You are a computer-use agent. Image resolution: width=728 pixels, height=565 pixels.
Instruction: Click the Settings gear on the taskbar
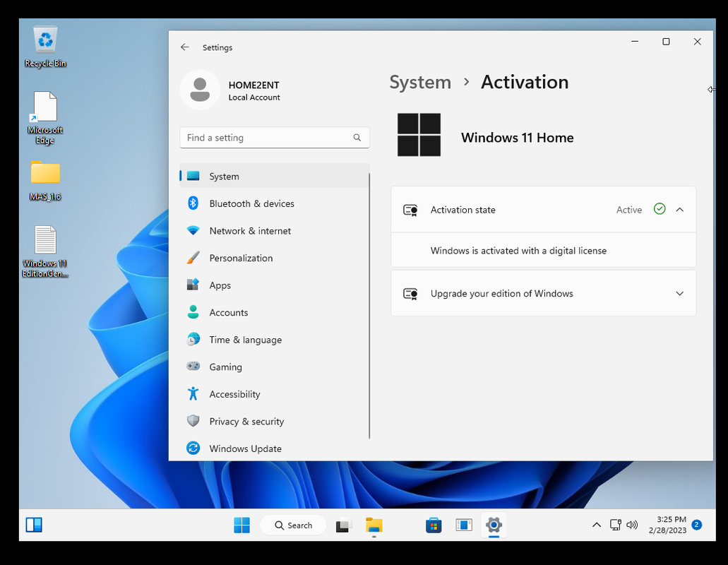494,525
